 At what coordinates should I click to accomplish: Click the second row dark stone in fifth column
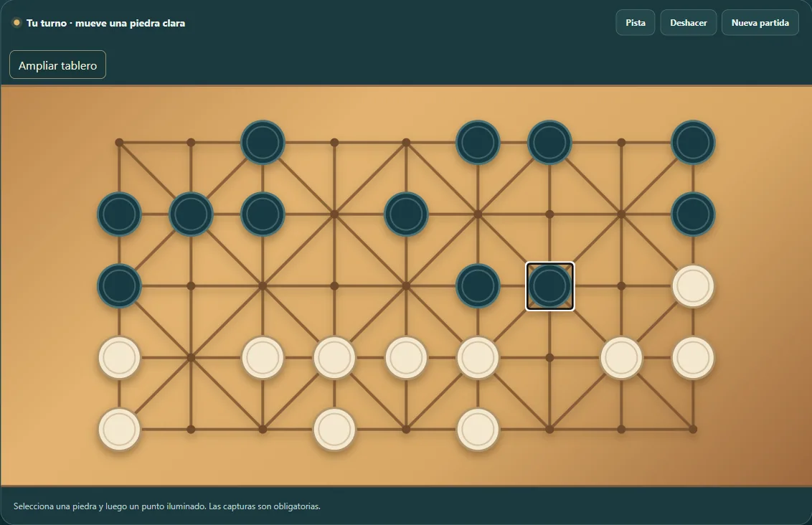406,214
